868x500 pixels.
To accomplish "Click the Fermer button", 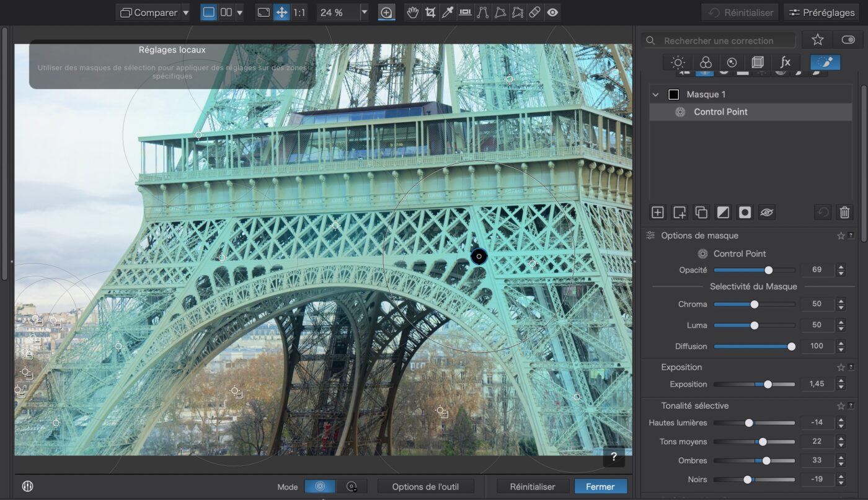I will [600, 486].
